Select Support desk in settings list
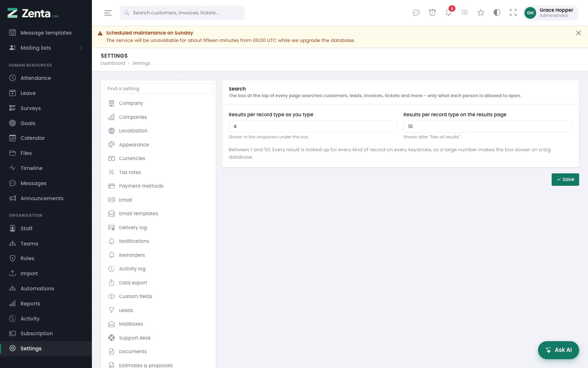Viewport: 588px width, 368px height. coord(158,338)
